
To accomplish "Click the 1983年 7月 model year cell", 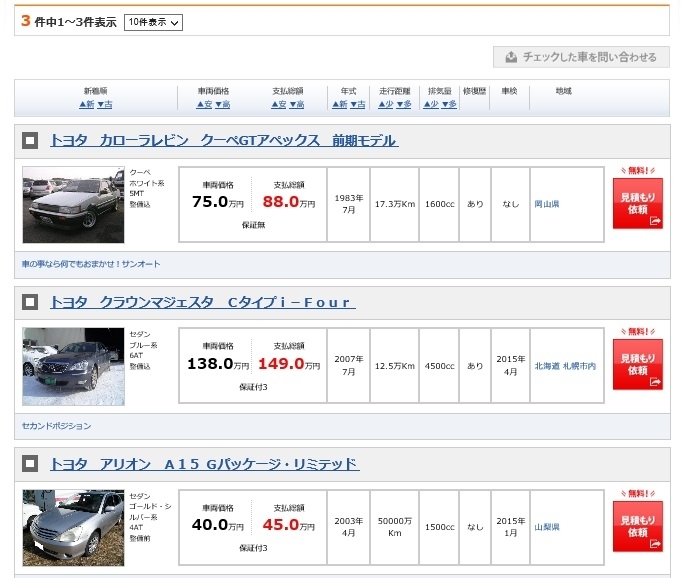I will pyautogui.click(x=349, y=204).
